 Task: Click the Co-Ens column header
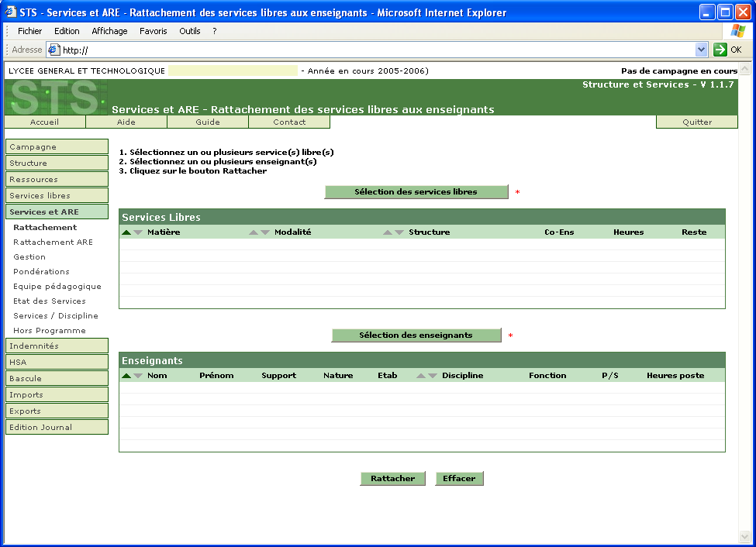[x=559, y=232]
